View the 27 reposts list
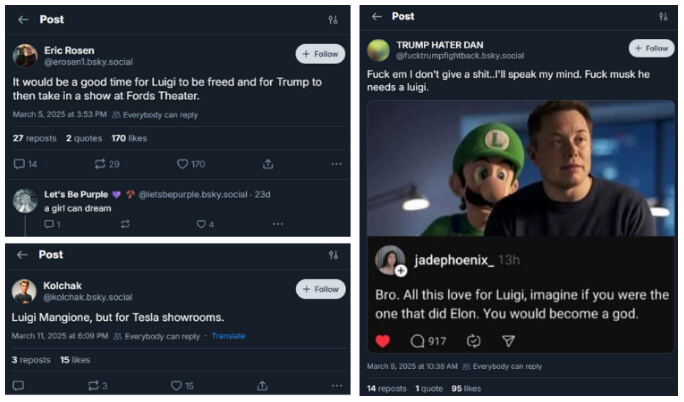The image size is (684, 402). pos(34,138)
